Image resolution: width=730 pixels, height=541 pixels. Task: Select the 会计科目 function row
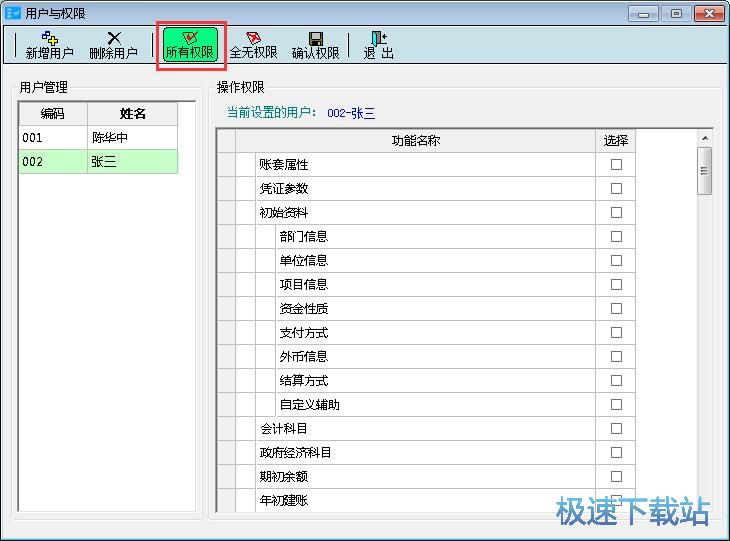426,428
